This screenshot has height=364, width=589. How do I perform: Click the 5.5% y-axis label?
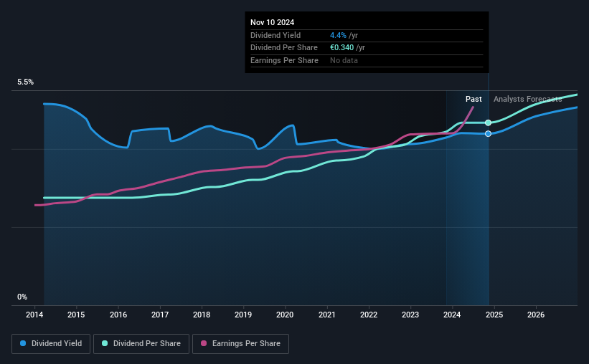coord(26,82)
